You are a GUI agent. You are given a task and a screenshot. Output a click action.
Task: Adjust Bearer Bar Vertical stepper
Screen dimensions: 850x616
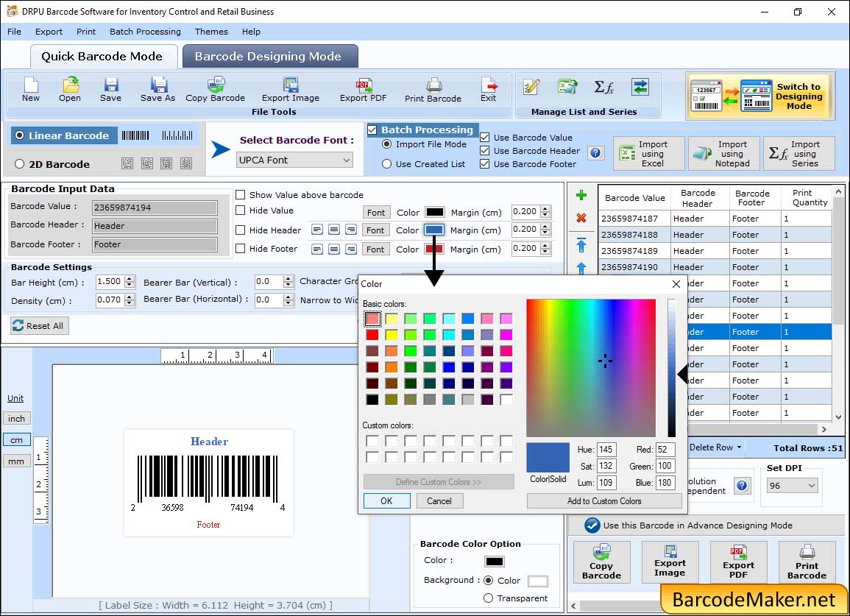tap(288, 282)
